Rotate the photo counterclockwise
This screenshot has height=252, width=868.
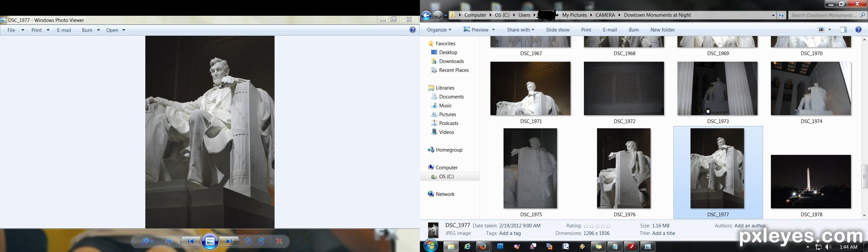[x=248, y=241]
